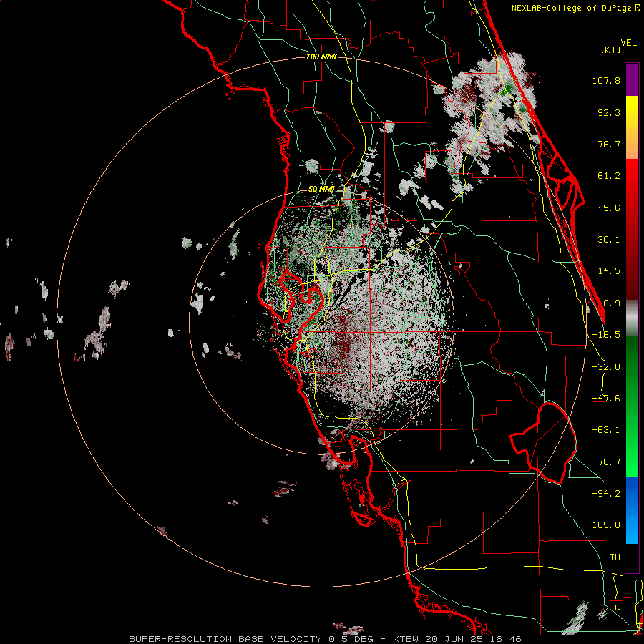Click the [KT] units label

[611, 50]
